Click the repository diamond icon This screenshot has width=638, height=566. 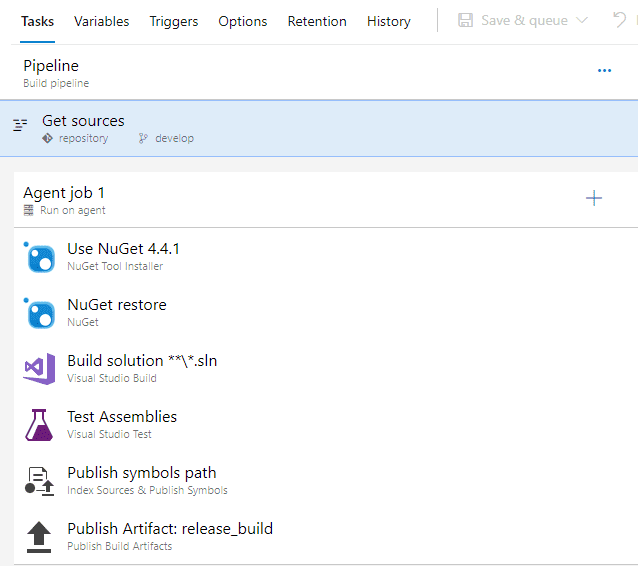tap(47, 138)
